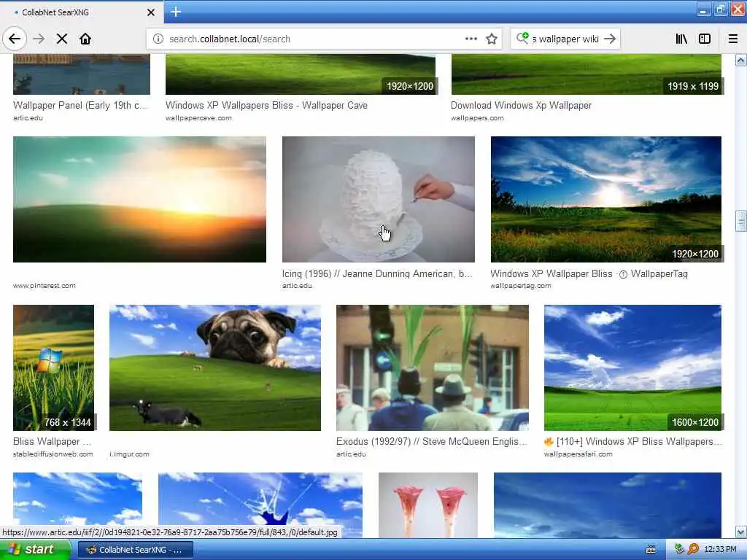747x560 pixels.
Task: Click the 768 x 1344 grass thumbnail
Action: tap(53, 367)
